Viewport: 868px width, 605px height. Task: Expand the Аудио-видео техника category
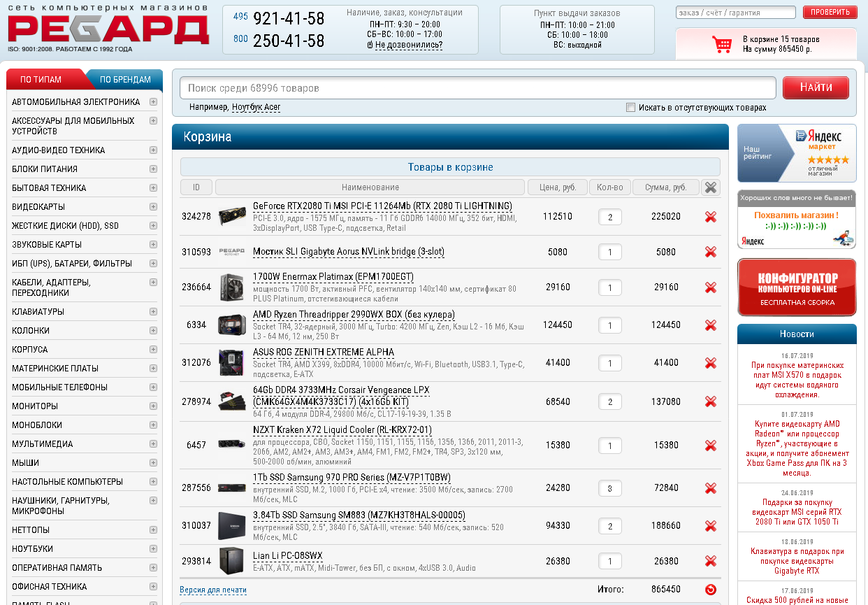pyautogui.click(x=153, y=150)
